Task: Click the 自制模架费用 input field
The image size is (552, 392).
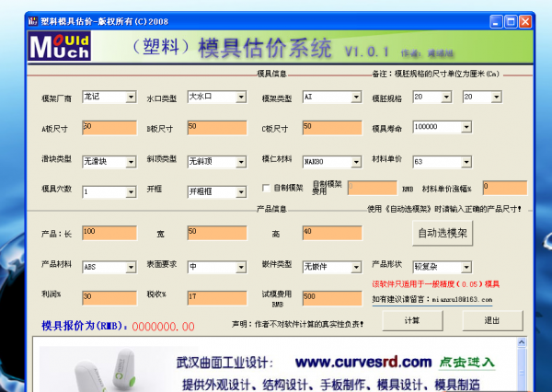Action: [373, 188]
